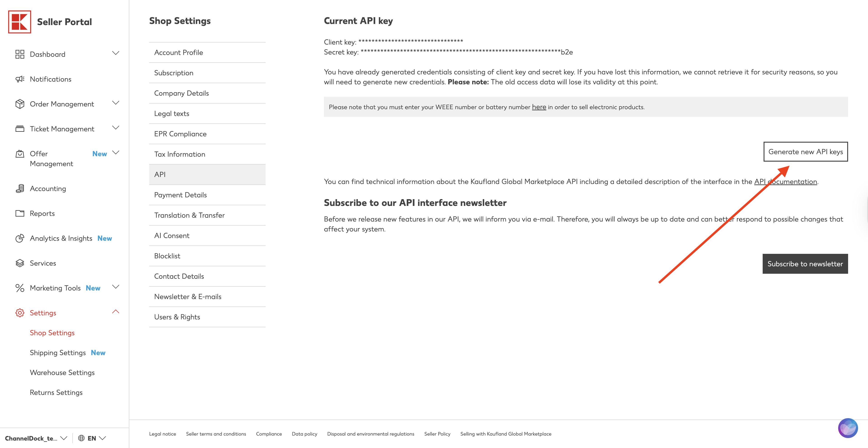Select the Payment Details settings tab
Viewport: 868px width, 448px height.
(x=207, y=195)
